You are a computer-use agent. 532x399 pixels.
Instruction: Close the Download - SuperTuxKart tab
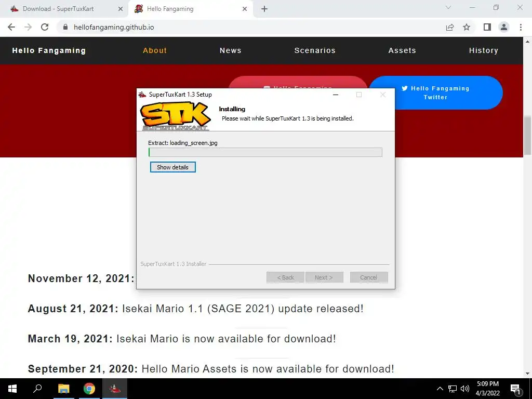[121, 9]
